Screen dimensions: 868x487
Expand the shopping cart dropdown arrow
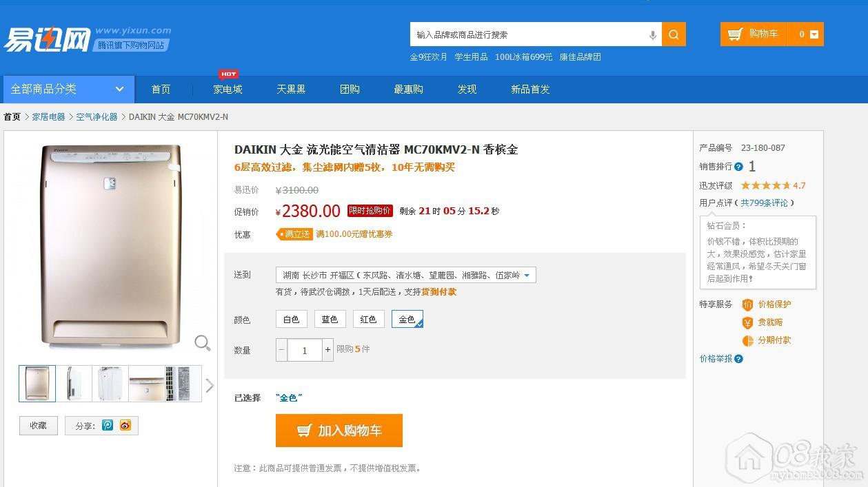814,34
